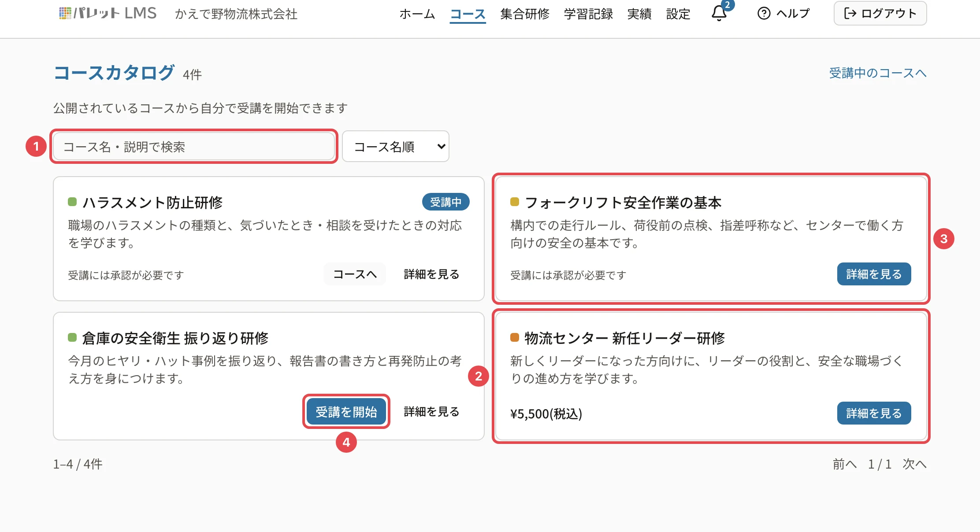The height and width of the screenshot is (532, 980).
Task: Click the yellow dot beside フォークリフト安全作業の基本
Action: (x=515, y=202)
